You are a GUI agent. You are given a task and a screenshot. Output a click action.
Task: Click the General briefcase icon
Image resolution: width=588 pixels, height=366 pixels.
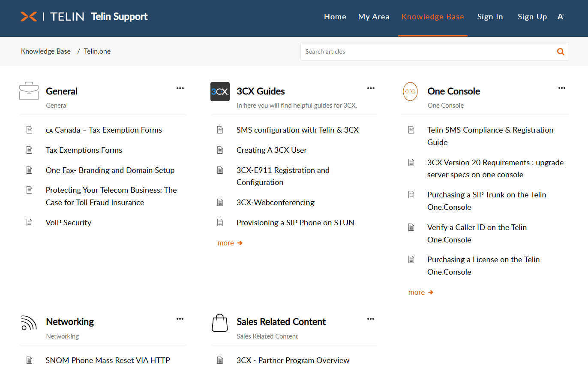click(29, 91)
